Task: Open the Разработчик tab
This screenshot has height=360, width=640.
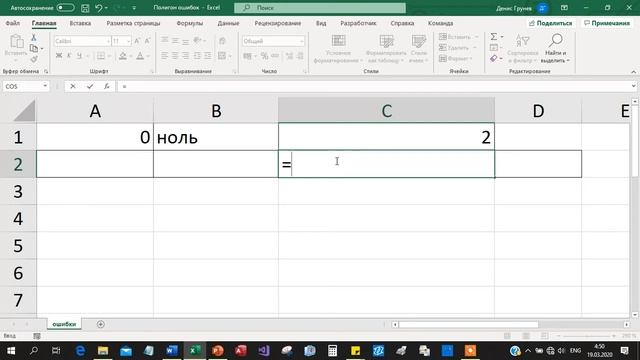Action: click(358, 23)
